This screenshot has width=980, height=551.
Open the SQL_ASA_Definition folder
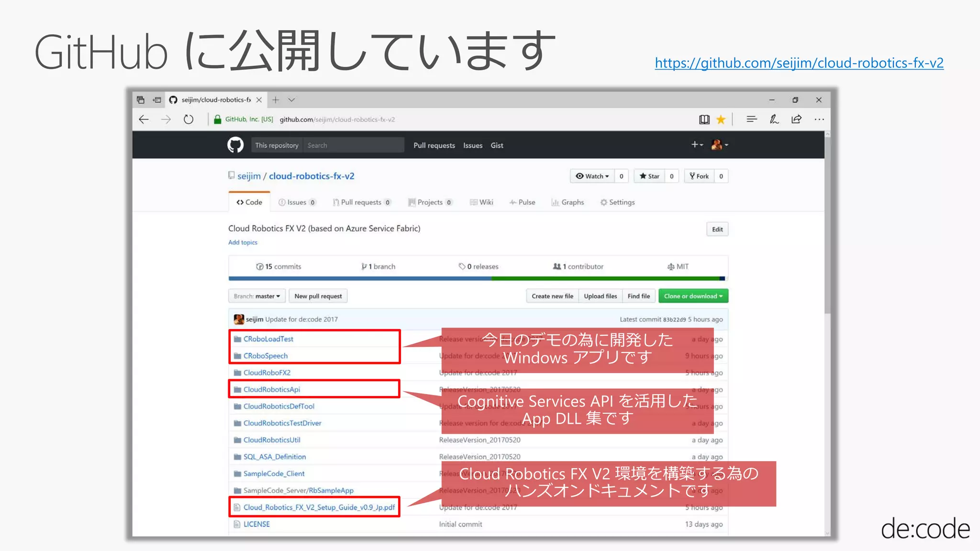275,457
